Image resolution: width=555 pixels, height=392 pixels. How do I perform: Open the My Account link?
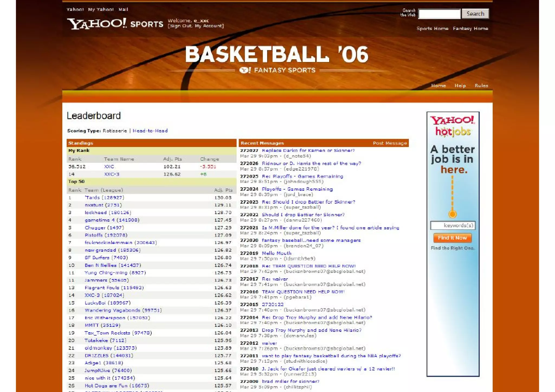click(x=209, y=26)
